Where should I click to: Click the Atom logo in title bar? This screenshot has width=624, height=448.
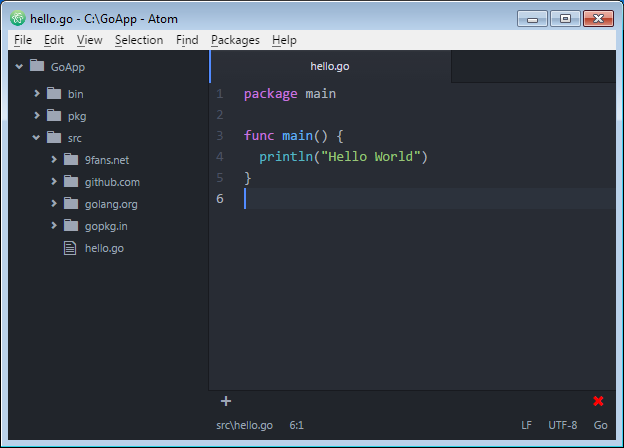click(x=17, y=18)
